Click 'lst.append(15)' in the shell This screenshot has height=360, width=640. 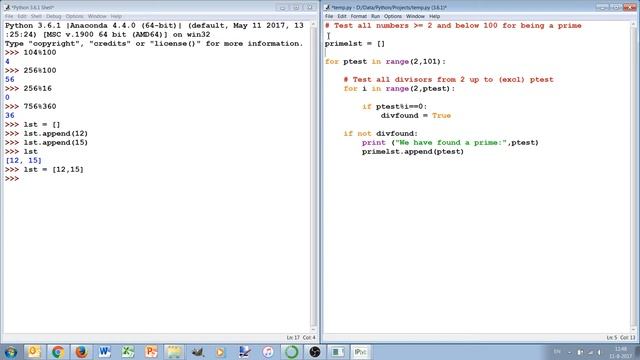tap(56, 142)
